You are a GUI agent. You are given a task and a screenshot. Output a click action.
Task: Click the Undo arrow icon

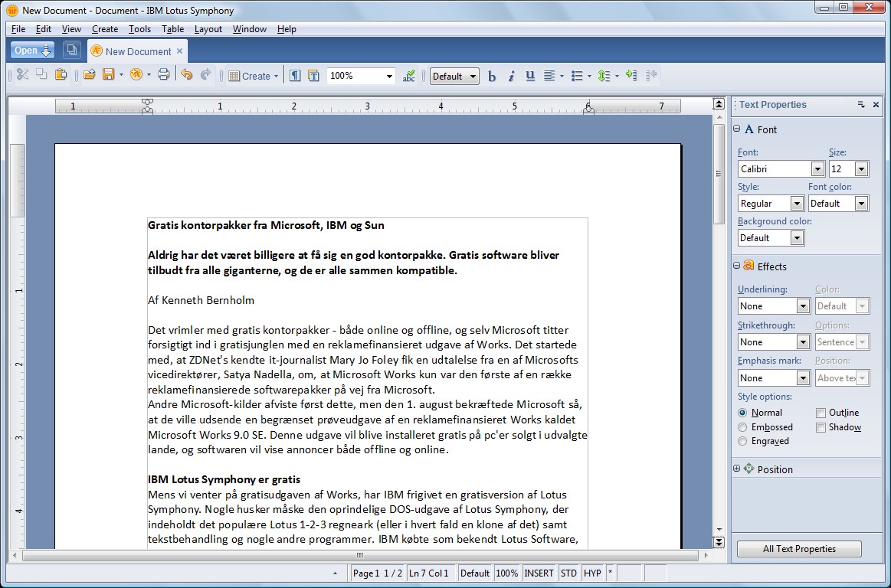click(186, 75)
